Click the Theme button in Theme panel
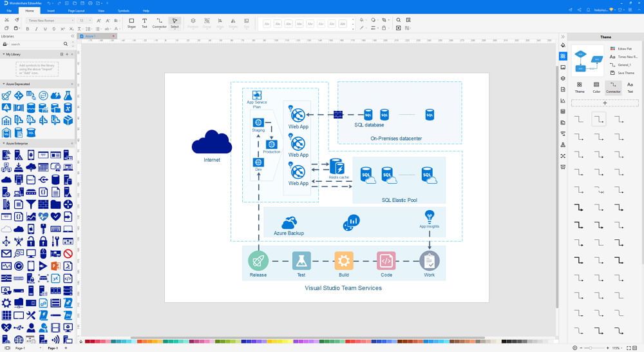The width and height of the screenshot is (644, 352). [x=580, y=87]
